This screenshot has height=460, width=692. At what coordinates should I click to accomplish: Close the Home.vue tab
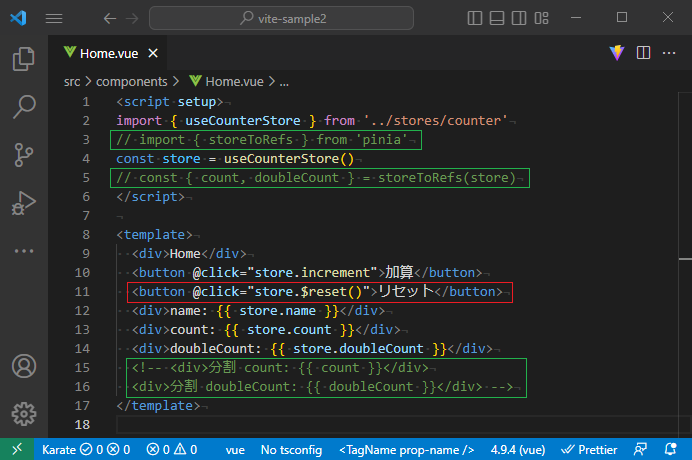click(153, 53)
